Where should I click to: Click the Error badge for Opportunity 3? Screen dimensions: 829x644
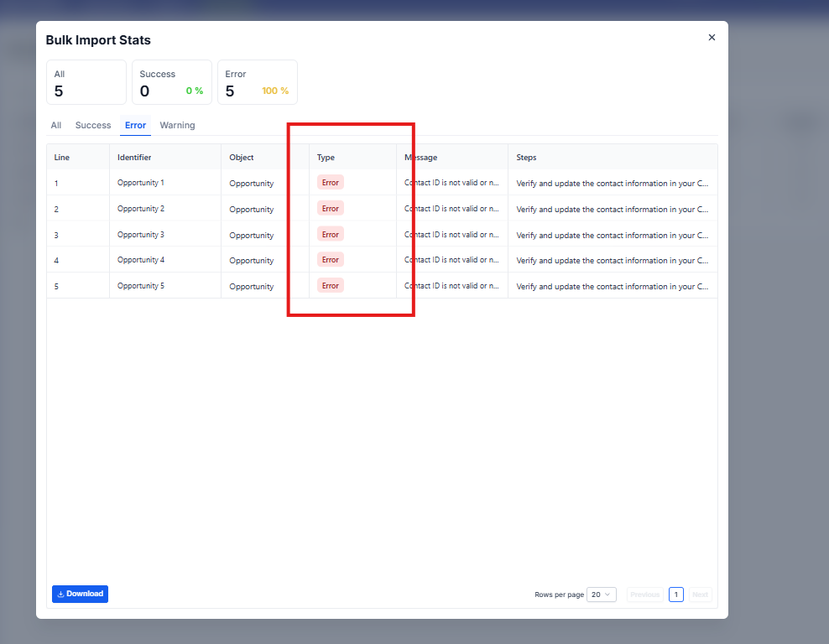tap(331, 234)
